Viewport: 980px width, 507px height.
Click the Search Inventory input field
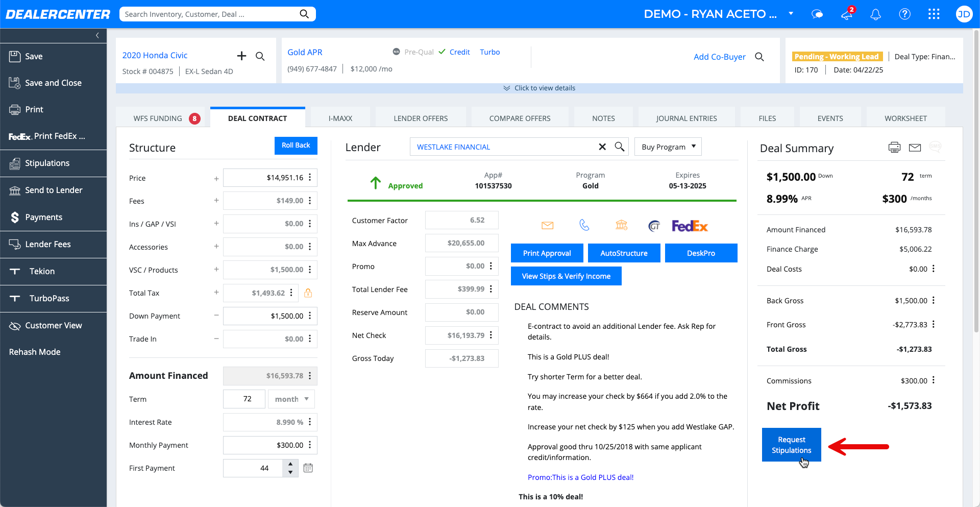pos(209,14)
